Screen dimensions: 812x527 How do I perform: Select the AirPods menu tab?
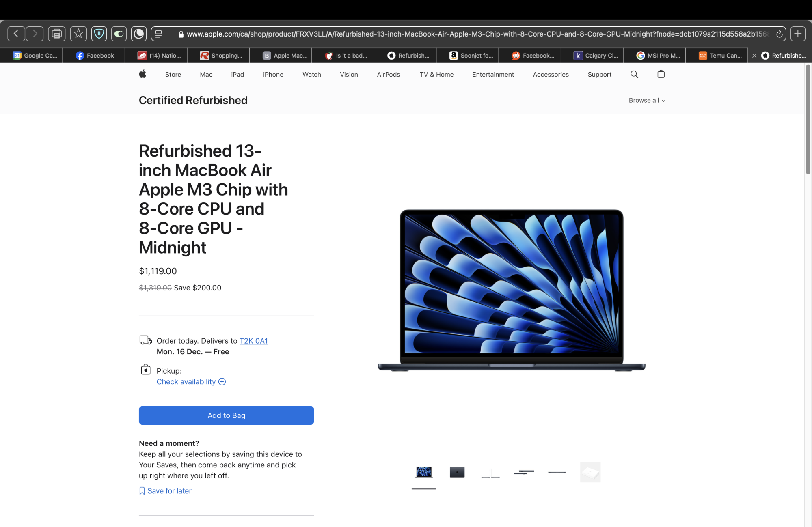388,75
